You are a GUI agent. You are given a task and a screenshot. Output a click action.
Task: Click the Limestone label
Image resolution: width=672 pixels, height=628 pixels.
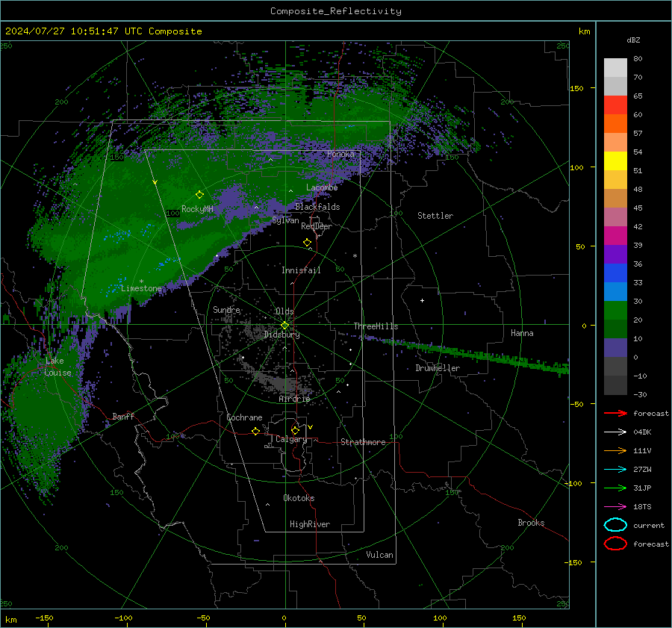point(141,288)
